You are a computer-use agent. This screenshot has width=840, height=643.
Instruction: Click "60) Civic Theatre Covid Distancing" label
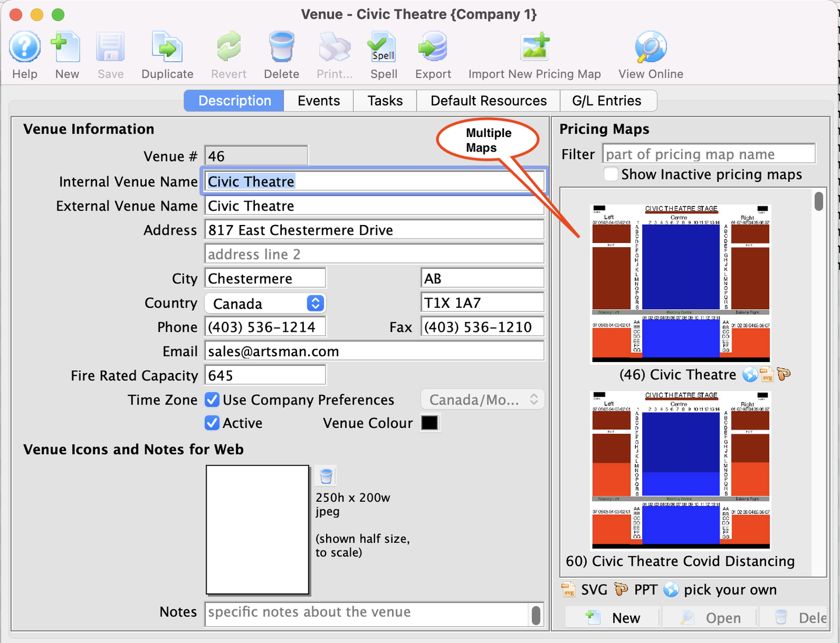(x=680, y=561)
